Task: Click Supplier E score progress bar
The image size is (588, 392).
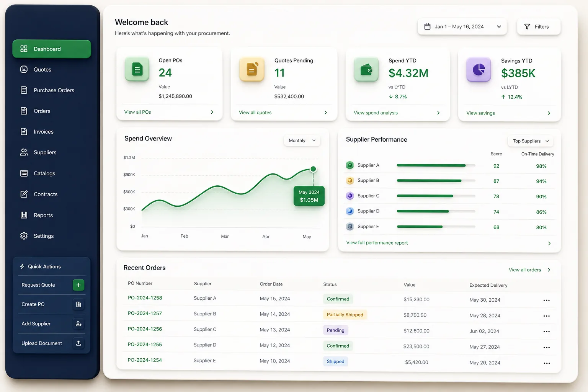Action: point(436,227)
